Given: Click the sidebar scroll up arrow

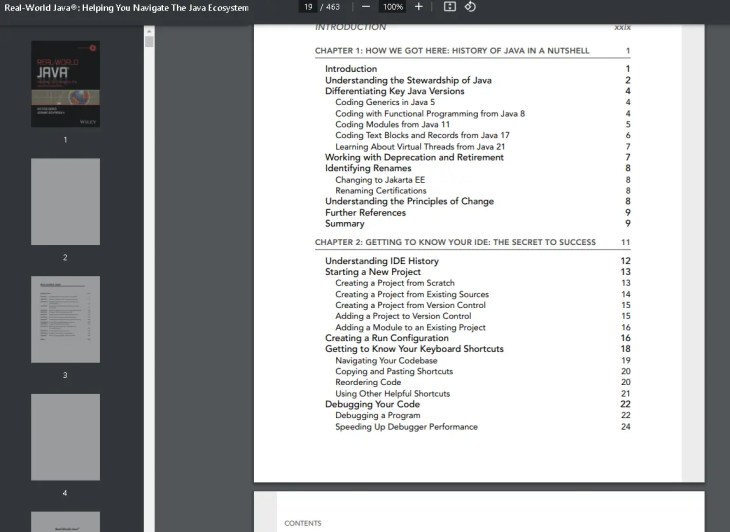Looking at the screenshot, I should click(x=149, y=31).
